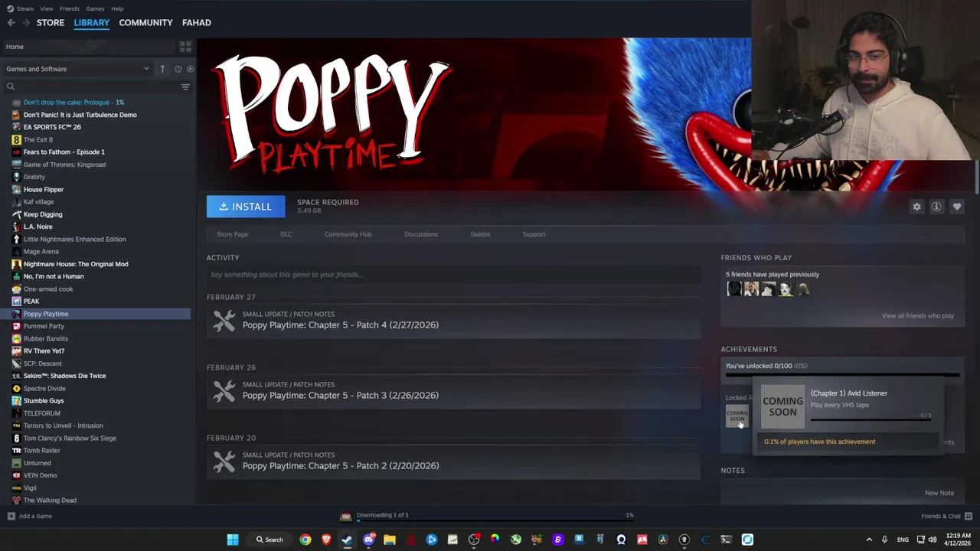Open the ENG language selector

(903, 540)
